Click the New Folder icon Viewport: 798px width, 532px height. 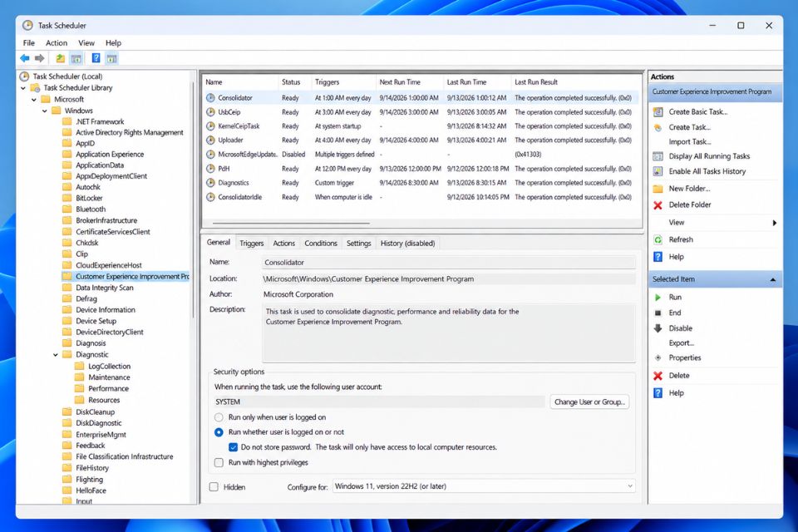pos(658,189)
